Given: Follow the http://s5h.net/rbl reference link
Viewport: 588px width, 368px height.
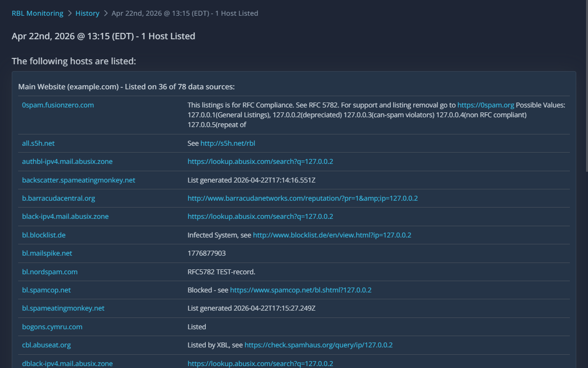Looking at the screenshot, I should pyautogui.click(x=228, y=143).
